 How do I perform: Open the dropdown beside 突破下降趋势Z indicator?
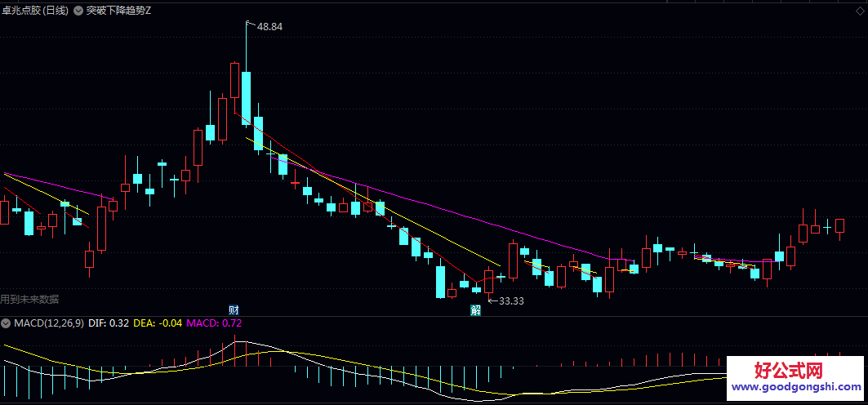click(78, 11)
